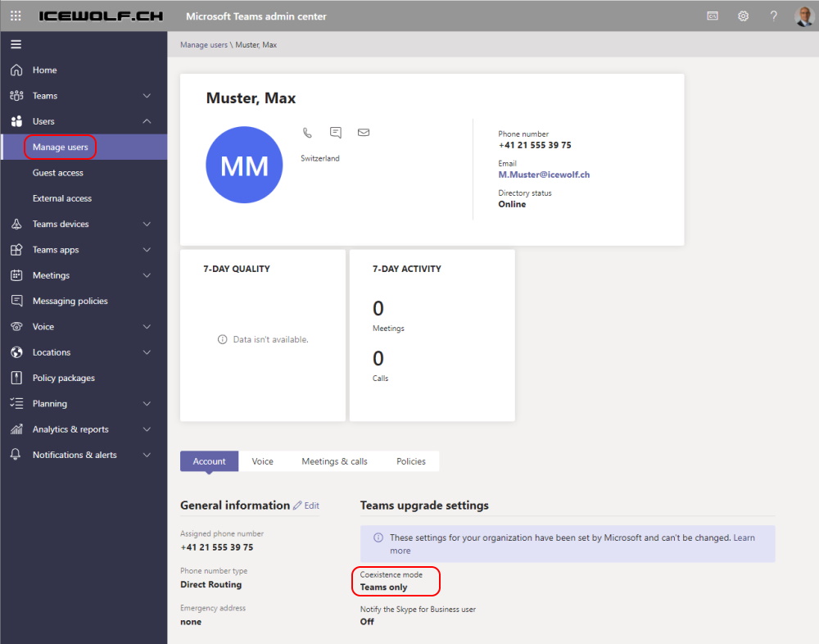Expand the Teams menu chevron

coord(147,96)
